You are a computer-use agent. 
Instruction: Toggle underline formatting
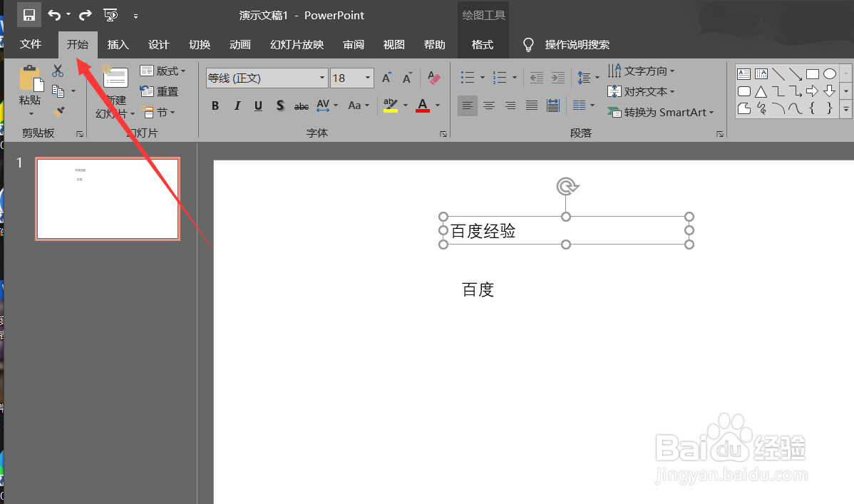(258, 106)
